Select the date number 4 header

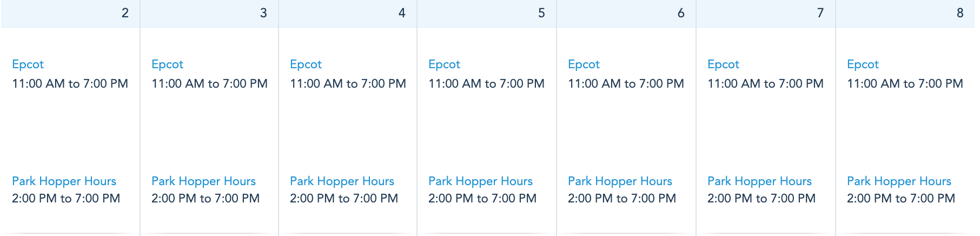tap(402, 13)
